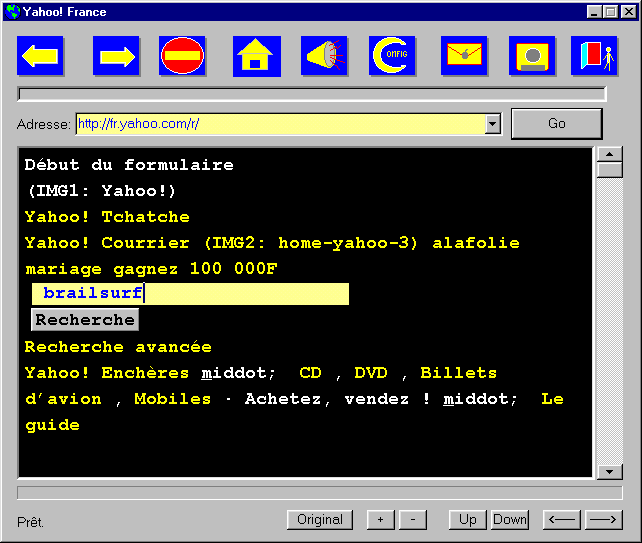The height and width of the screenshot is (543, 642).
Task: Minimize the Yahoo! France window
Action: (594, 12)
